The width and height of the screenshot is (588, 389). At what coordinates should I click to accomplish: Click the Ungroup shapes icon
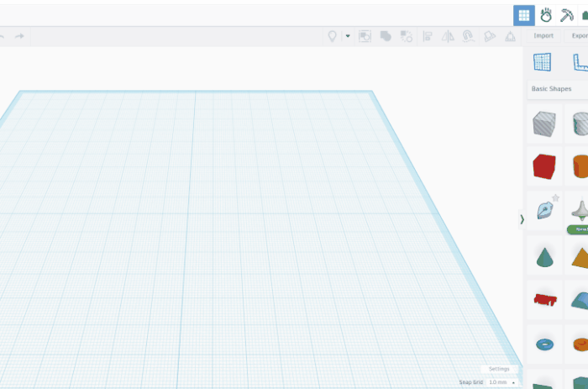click(x=406, y=36)
